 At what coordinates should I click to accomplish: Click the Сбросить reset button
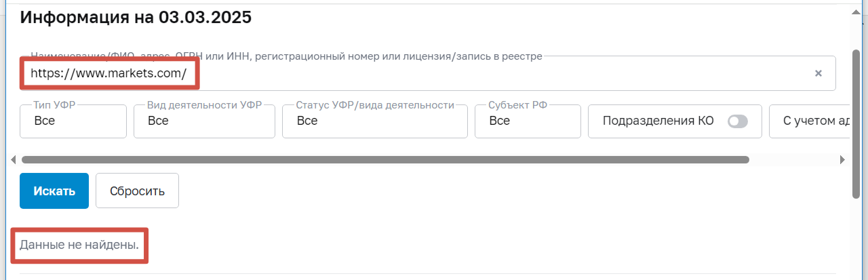pyautogui.click(x=137, y=191)
